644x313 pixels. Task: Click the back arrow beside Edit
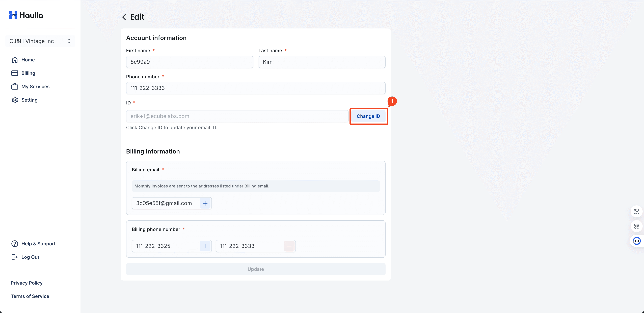point(124,17)
